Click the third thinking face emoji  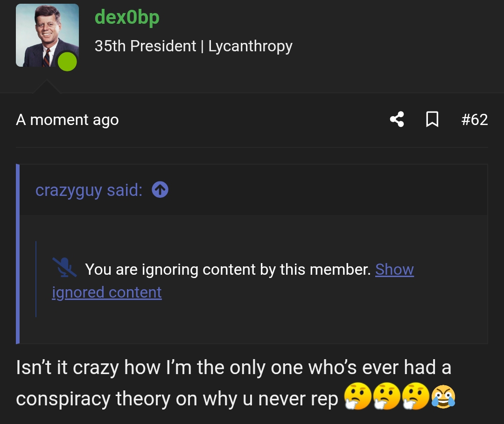[x=416, y=396]
